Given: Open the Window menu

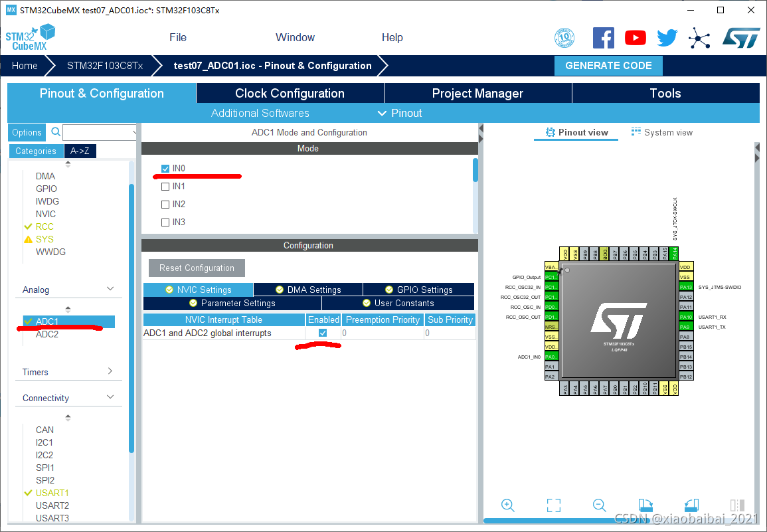Looking at the screenshot, I should click(295, 38).
